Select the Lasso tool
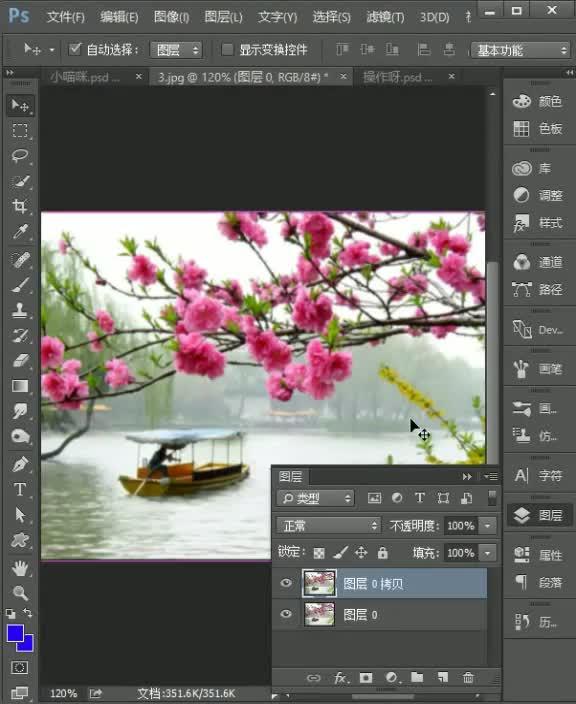Image resolution: width=576 pixels, height=704 pixels. (x=20, y=156)
